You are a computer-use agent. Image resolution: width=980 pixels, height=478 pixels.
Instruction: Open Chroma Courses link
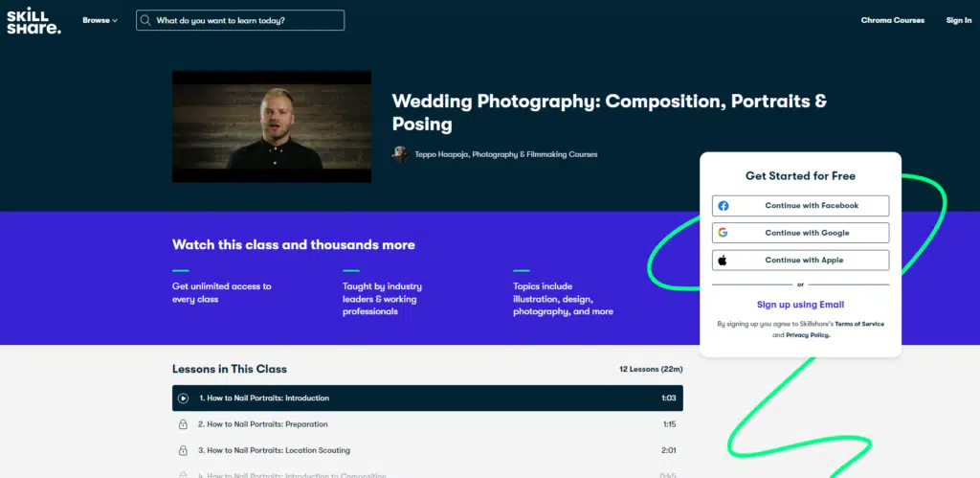click(893, 20)
